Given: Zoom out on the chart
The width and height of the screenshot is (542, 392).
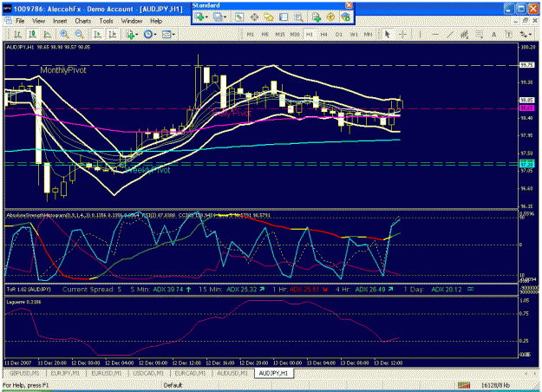Looking at the screenshot, I should pos(79,34).
